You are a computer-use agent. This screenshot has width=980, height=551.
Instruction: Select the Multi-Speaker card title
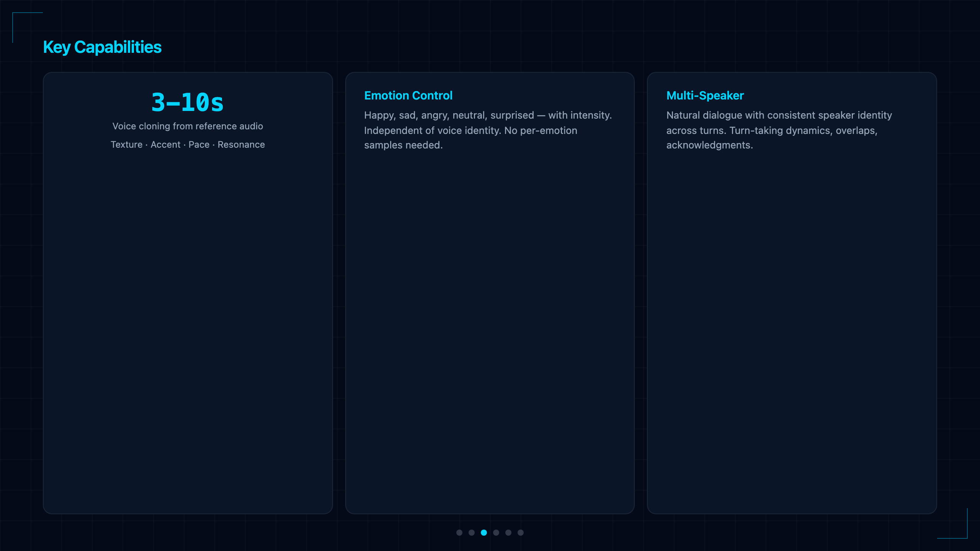point(705,96)
